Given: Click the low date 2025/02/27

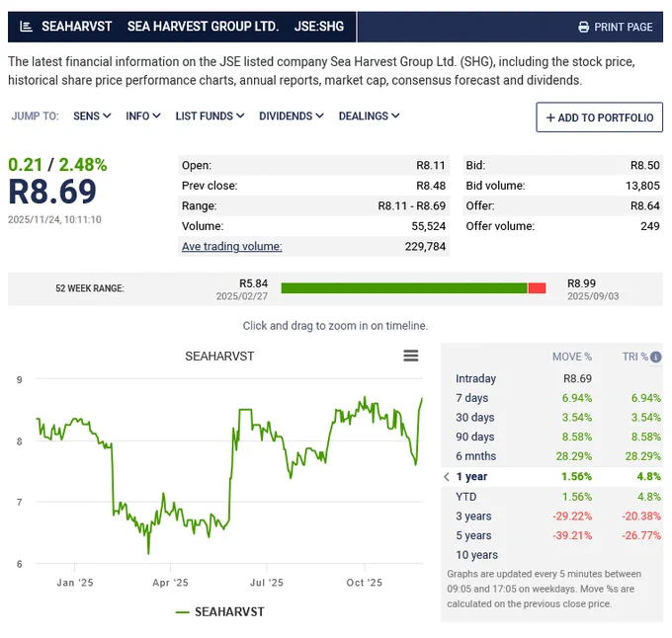Looking at the screenshot, I should click(x=242, y=296).
